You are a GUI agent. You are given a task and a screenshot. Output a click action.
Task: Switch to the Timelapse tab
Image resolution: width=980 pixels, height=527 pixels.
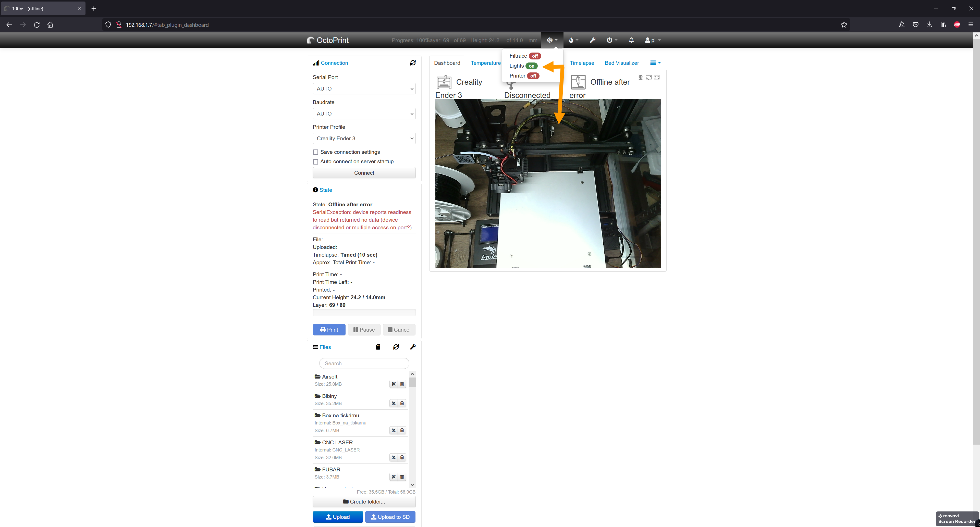(x=582, y=63)
